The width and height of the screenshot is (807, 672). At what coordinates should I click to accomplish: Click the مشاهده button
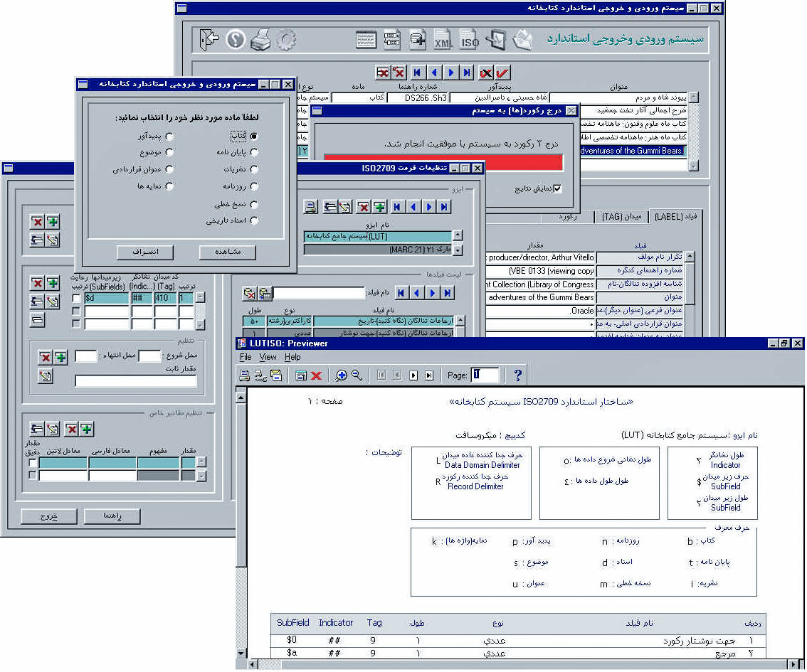(x=228, y=252)
